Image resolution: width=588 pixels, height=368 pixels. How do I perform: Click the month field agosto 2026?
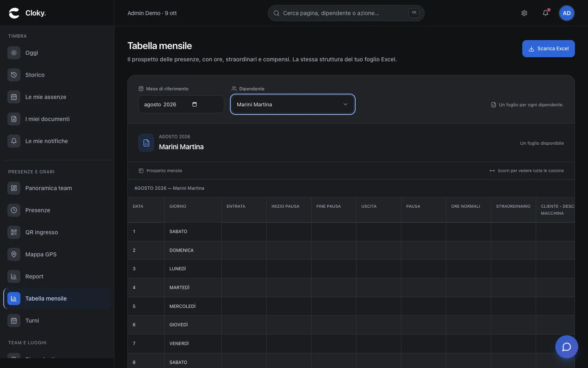click(181, 104)
